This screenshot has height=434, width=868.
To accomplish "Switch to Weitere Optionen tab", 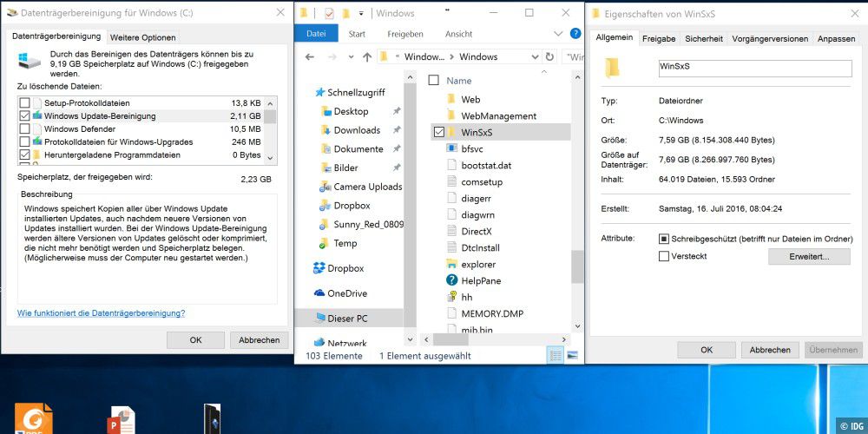I will click(143, 37).
